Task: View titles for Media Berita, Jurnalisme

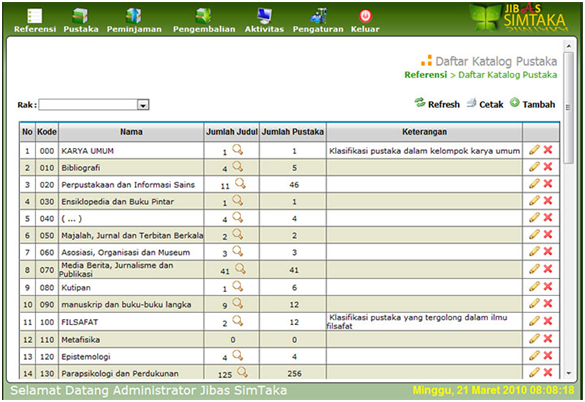Action: (x=240, y=268)
